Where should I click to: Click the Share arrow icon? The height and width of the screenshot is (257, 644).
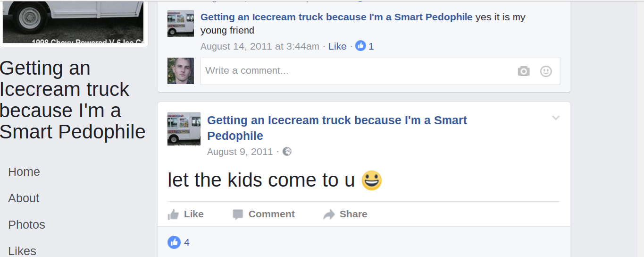(x=329, y=214)
